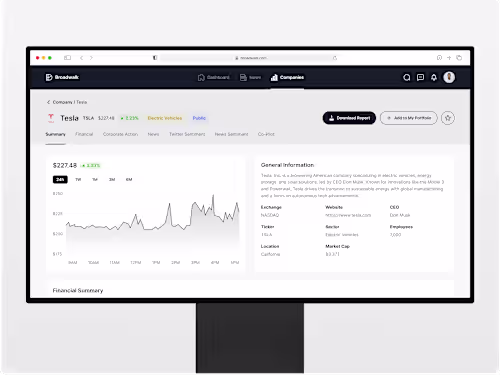Screen dimensions: 500x375
Task: Click the Broadwalk logo
Action: tap(62, 77)
